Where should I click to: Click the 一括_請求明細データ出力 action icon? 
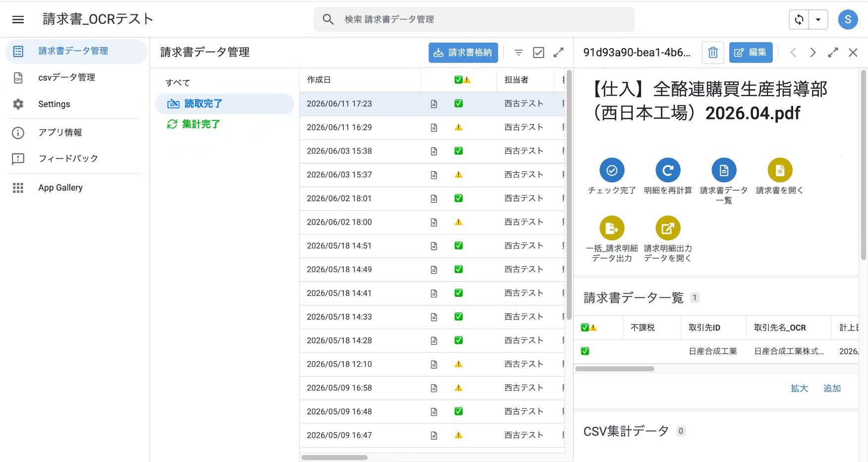pos(612,228)
